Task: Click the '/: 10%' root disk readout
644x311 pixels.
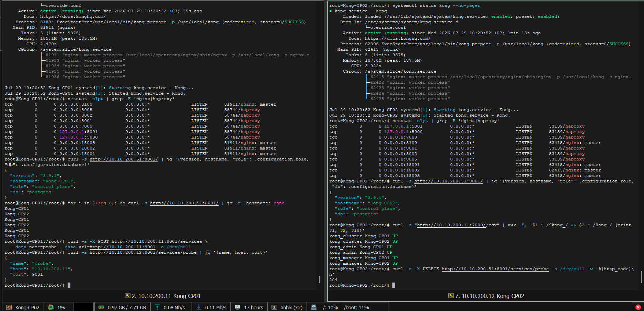Action: point(330,308)
